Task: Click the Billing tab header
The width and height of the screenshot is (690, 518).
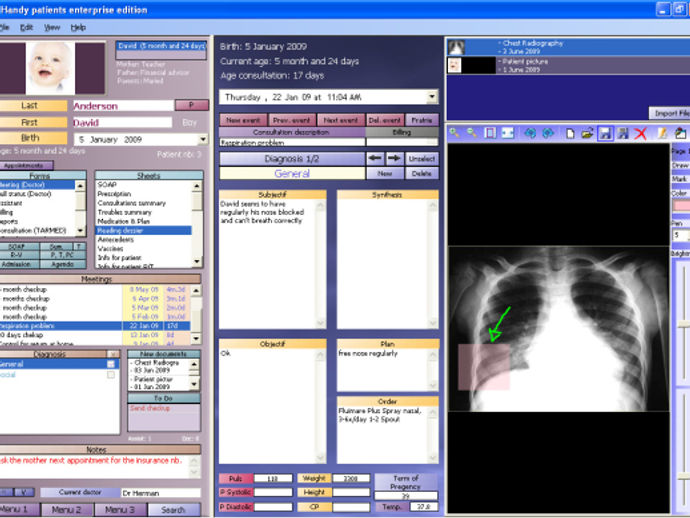Action: point(401,132)
